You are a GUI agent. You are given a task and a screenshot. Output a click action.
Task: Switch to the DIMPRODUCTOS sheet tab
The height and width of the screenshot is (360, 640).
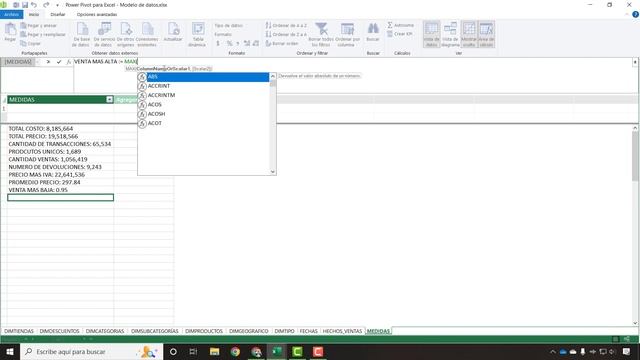click(x=204, y=331)
